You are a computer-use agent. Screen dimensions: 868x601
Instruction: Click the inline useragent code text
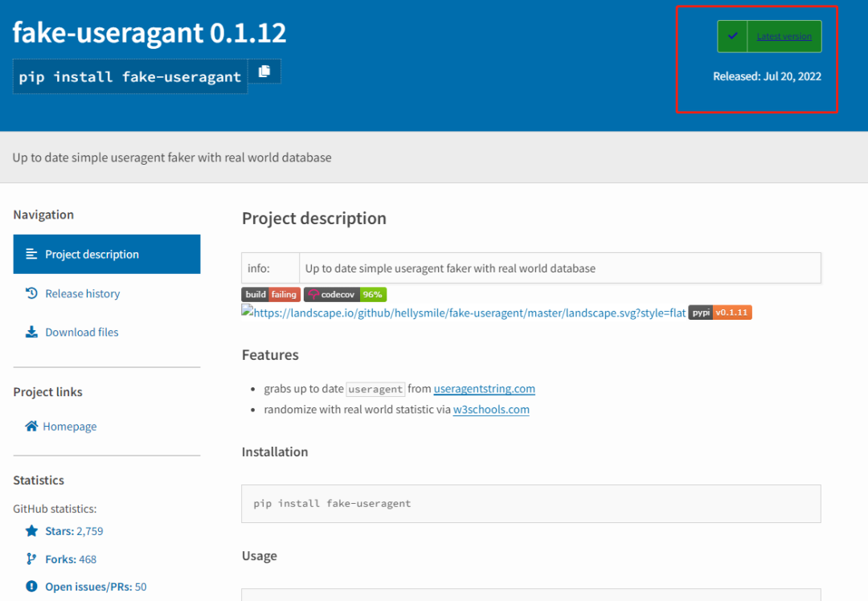click(376, 389)
